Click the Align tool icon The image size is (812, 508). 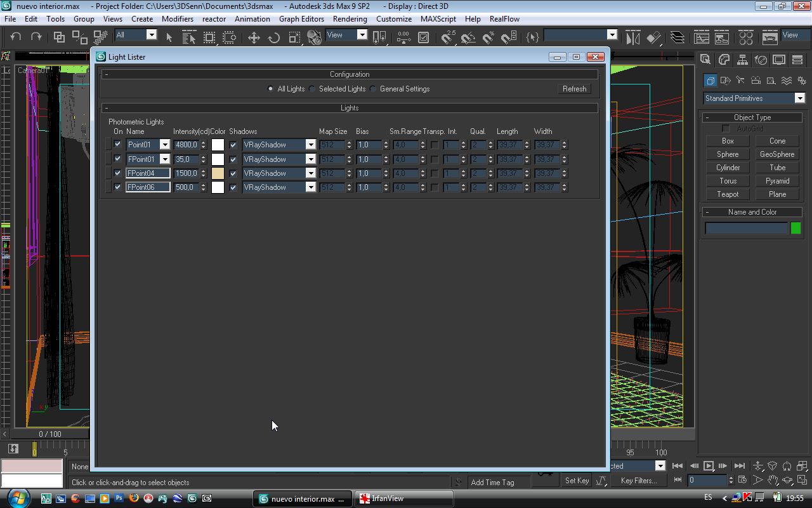(x=653, y=37)
